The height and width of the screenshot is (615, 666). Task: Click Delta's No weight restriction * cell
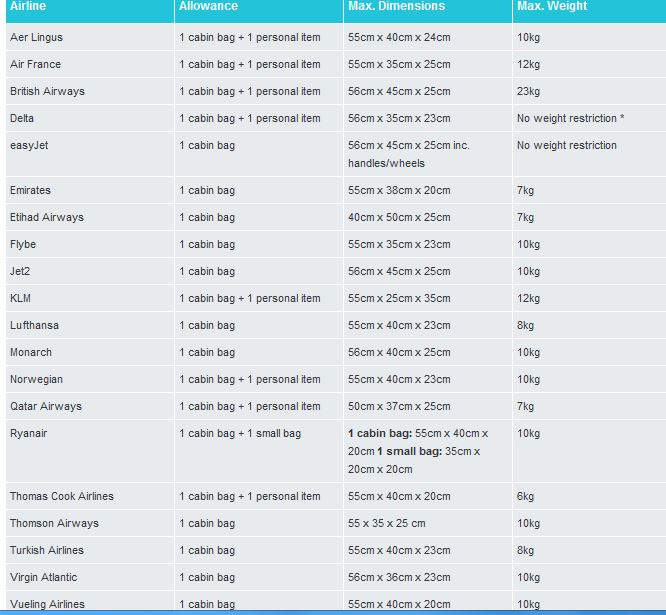point(590,118)
